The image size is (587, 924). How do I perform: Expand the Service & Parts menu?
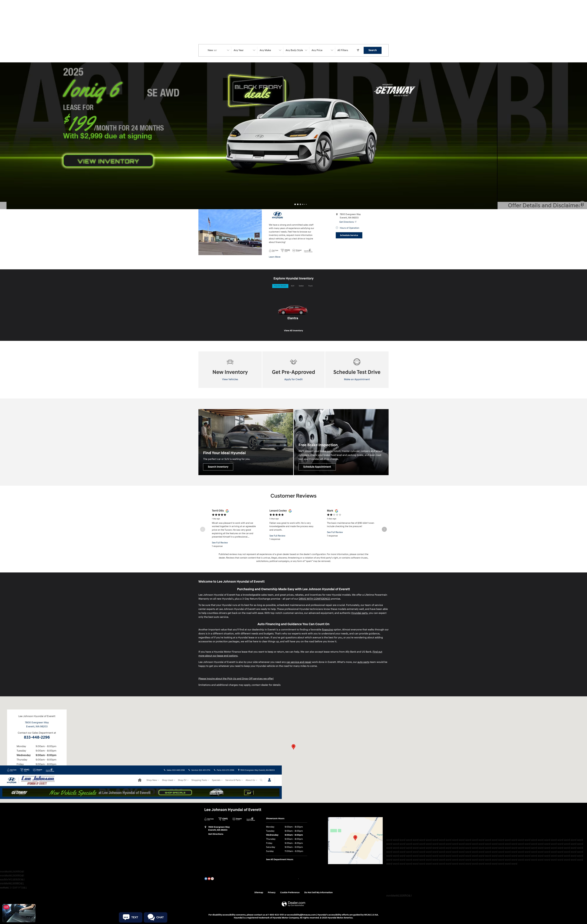[234, 780]
